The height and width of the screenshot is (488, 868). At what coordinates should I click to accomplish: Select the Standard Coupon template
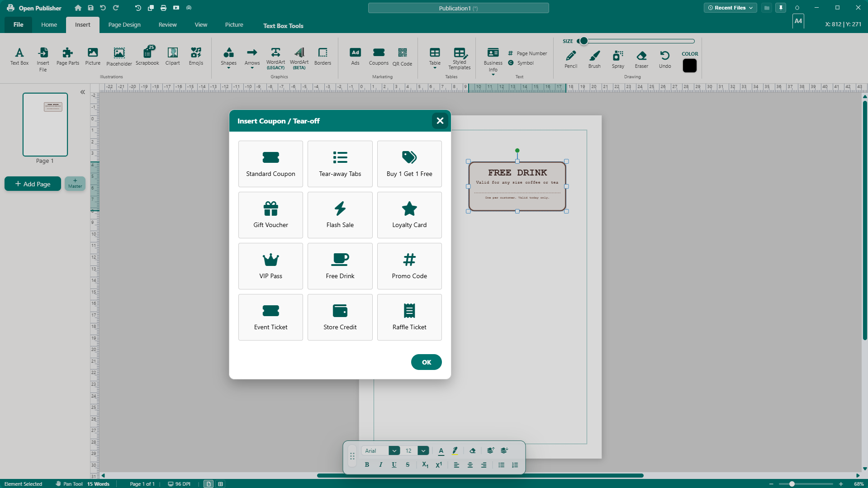(x=270, y=164)
